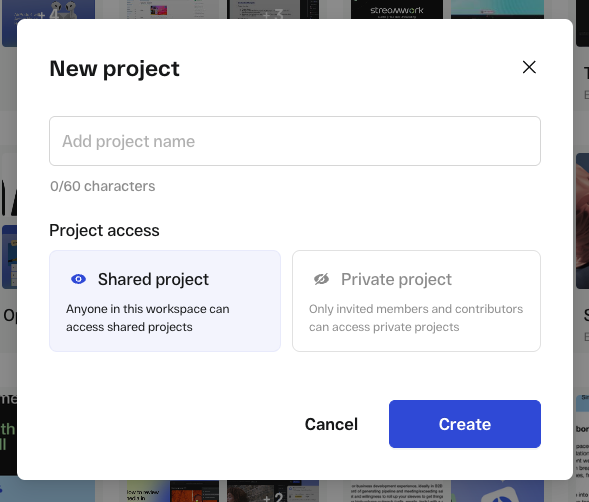Click the Project access heading

click(104, 230)
